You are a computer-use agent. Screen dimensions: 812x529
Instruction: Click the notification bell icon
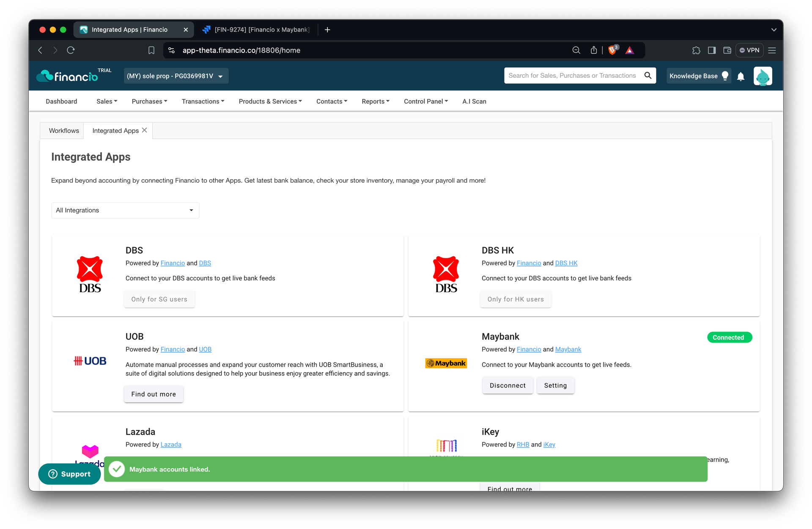point(741,77)
